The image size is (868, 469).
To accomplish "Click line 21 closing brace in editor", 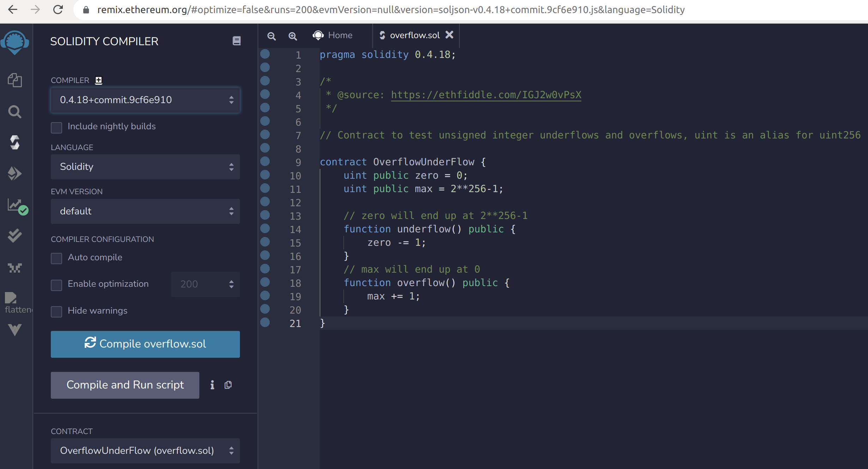I will [x=323, y=323].
